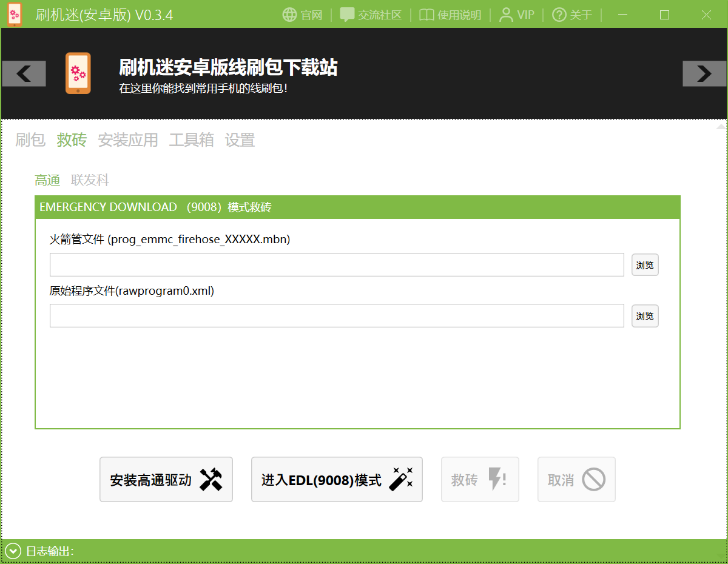728x564 pixels.
Task: Click the scroll-up arrow at the content's top right
Action: point(720,127)
